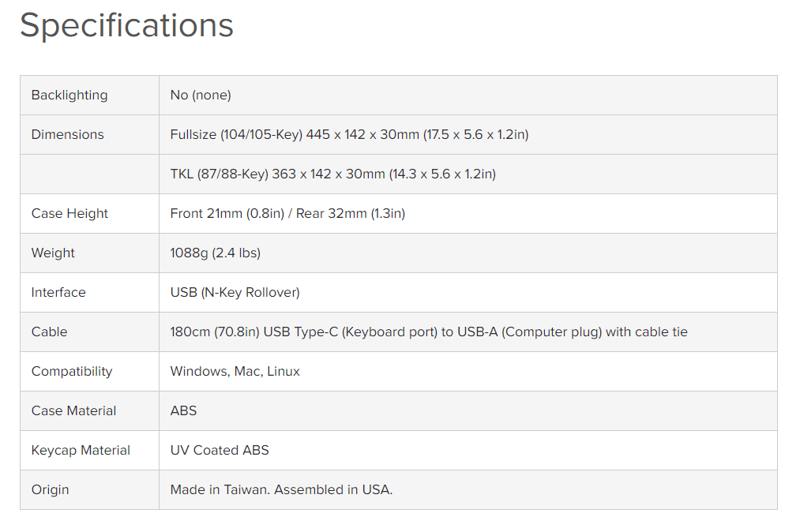Click the Dimensions row label

pos(67,134)
